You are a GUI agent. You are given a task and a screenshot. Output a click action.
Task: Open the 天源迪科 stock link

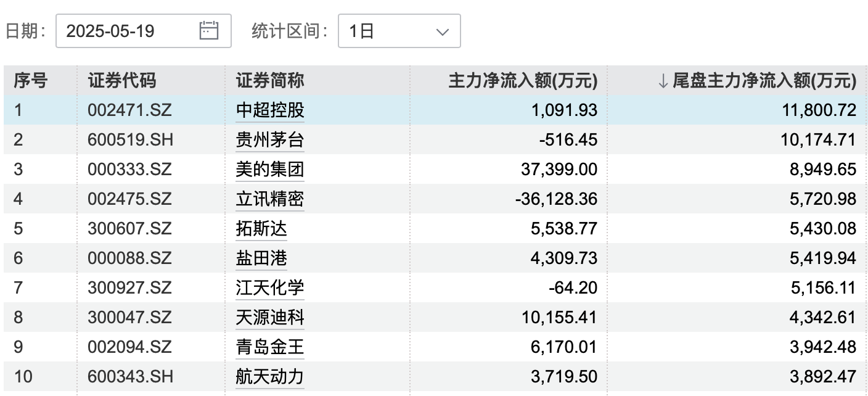(x=270, y=318)
